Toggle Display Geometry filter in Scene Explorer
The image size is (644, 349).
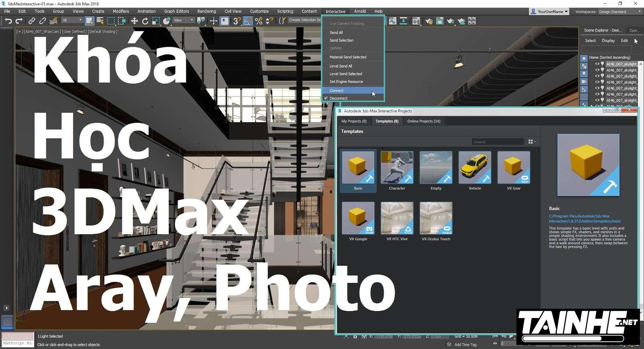(584, 58)
